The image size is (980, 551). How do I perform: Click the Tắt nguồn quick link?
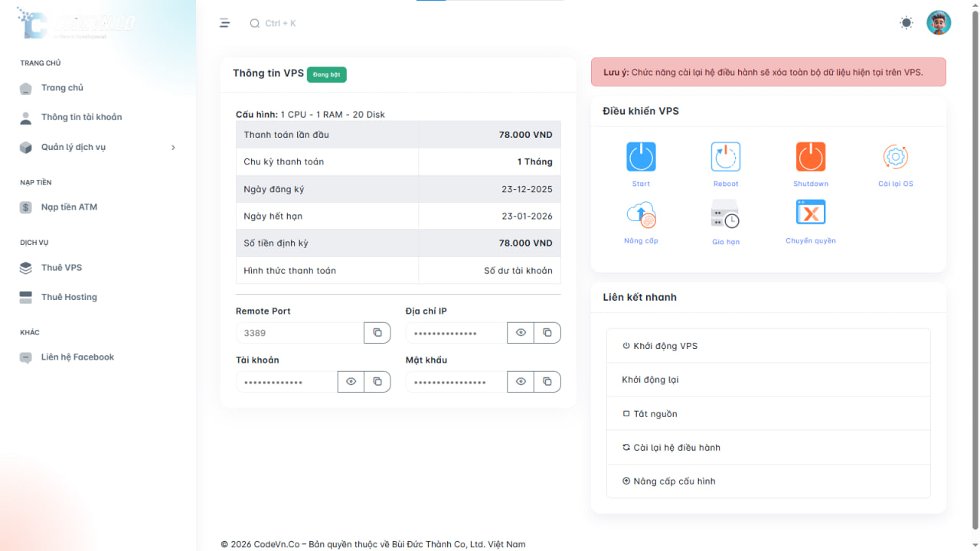[x=655, y=414]
